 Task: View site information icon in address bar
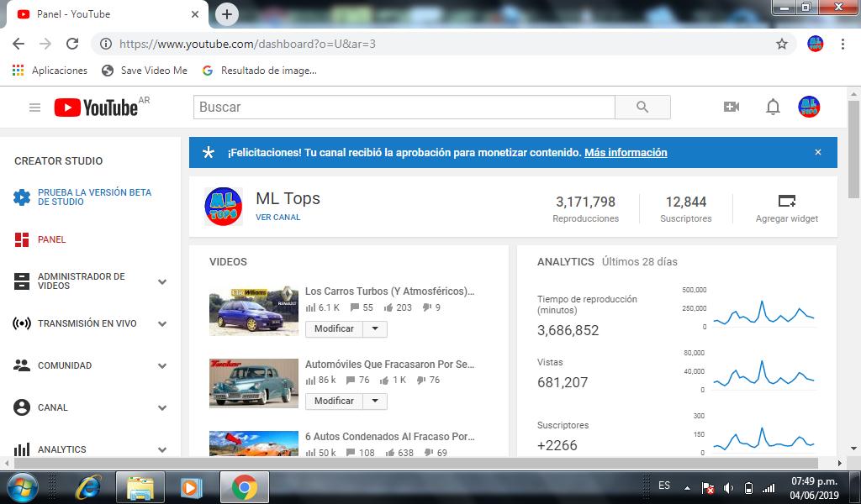106,44
